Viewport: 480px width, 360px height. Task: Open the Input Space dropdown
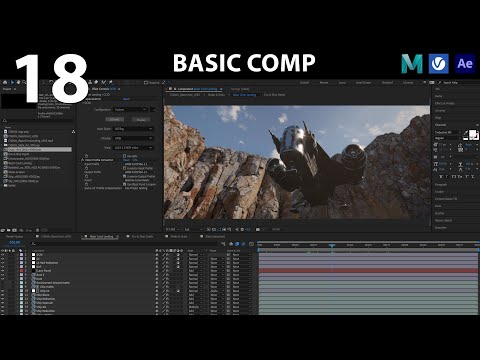tap(133, 129)
